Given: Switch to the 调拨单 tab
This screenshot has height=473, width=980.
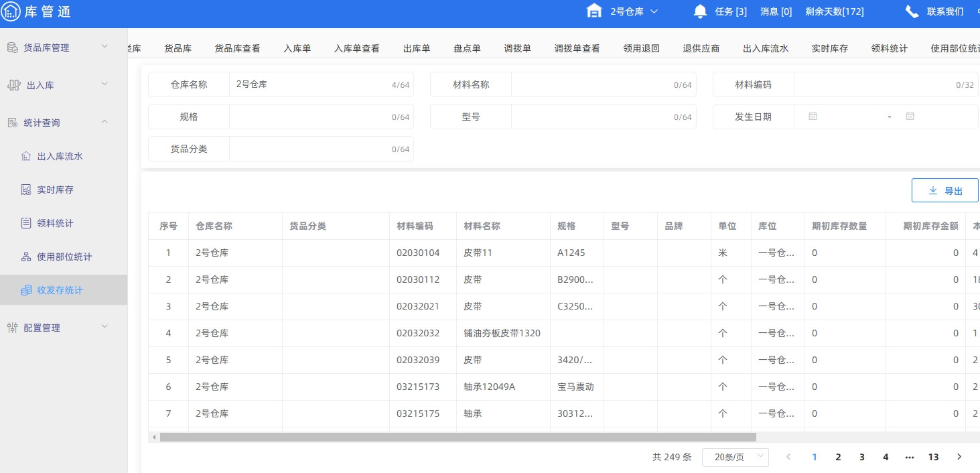Looking at the screenshot, I should pyautogui.click(x=518, y=48).
